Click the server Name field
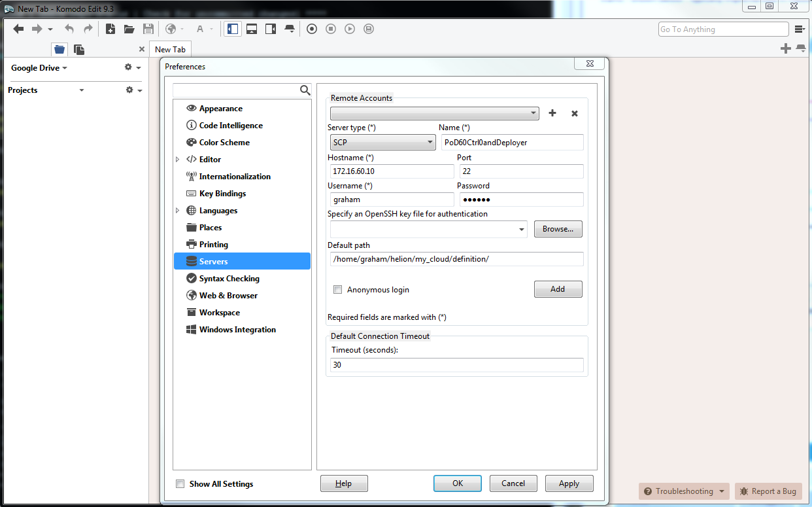Screen dimensions: 812x507 tap(511, 142)
